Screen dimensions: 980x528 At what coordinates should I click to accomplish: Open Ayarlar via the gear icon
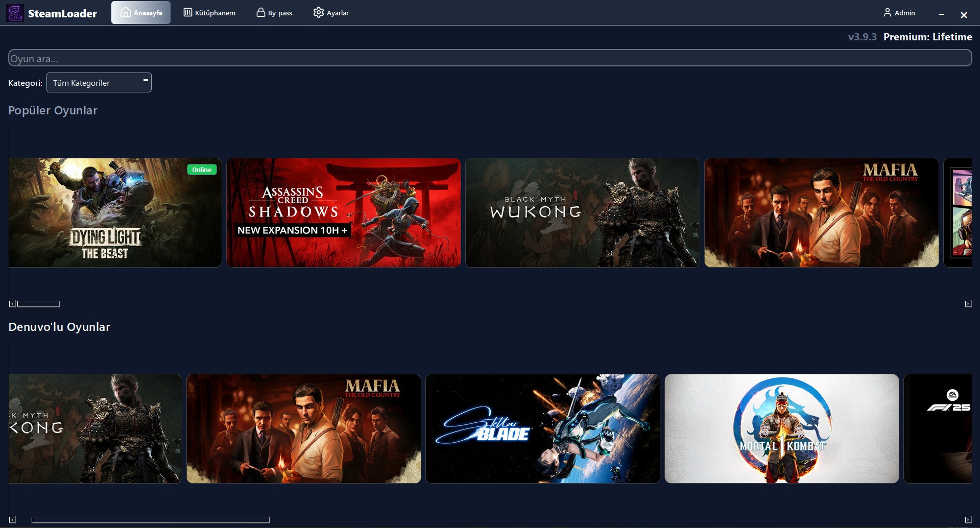318,13
